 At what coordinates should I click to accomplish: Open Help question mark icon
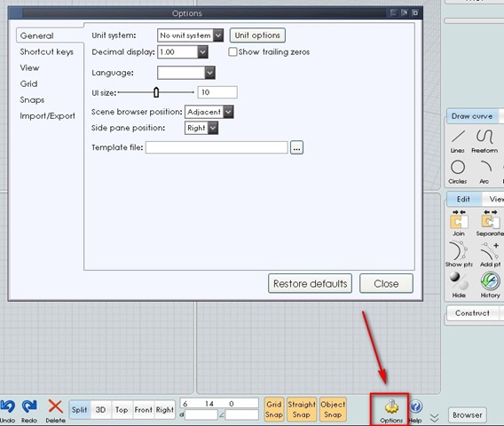point(416,406)
